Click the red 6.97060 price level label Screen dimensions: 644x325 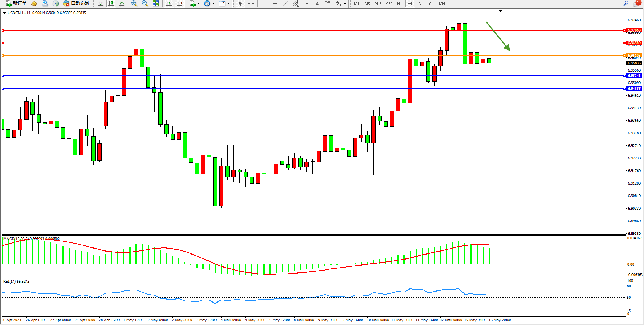(x=634, y=30)
